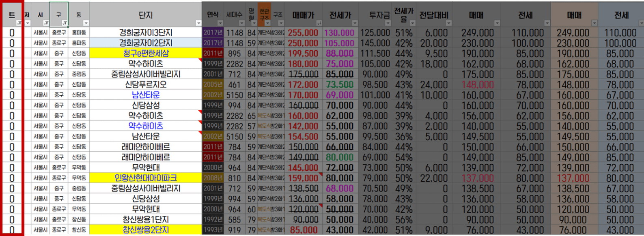Open the filter dropdown on the 저 column
The image size is (644, 236).
28,23
